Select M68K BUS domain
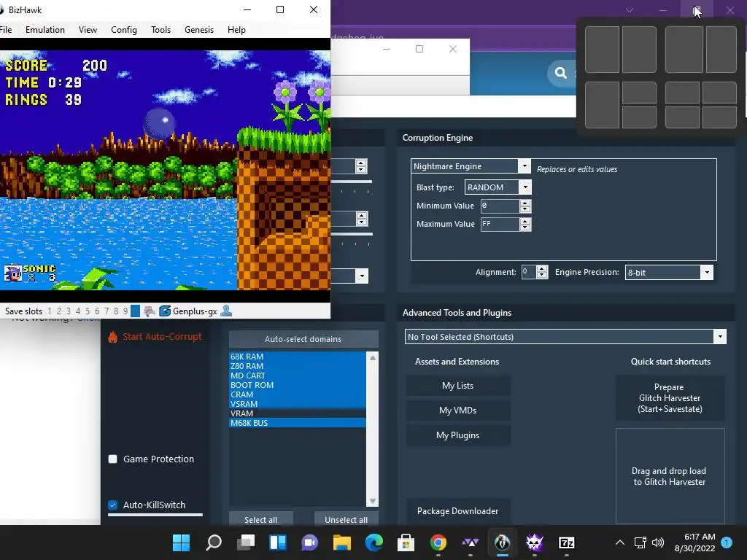 tap(298, 423)
